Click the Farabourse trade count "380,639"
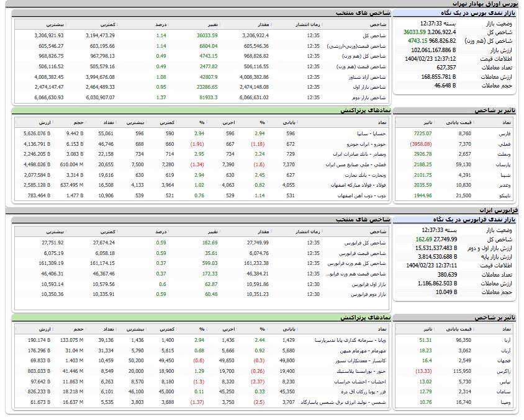Image resolution: width=524 pixels, height=420 pixels. 448,275
